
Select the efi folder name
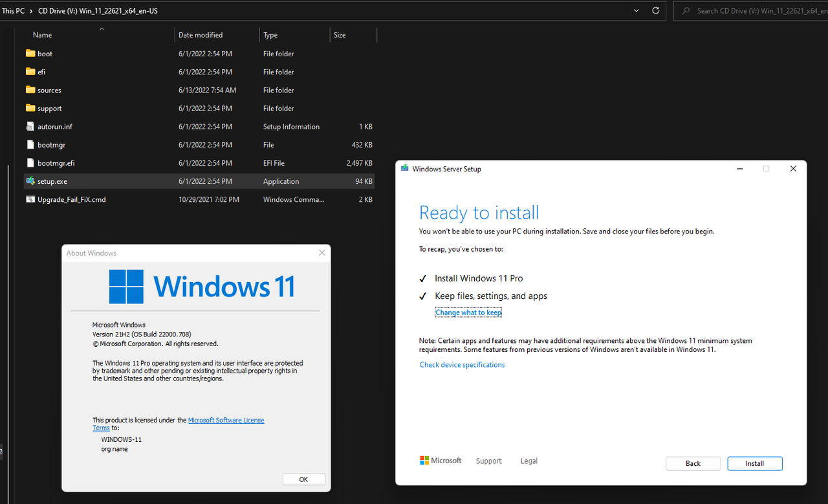[41, 72]
